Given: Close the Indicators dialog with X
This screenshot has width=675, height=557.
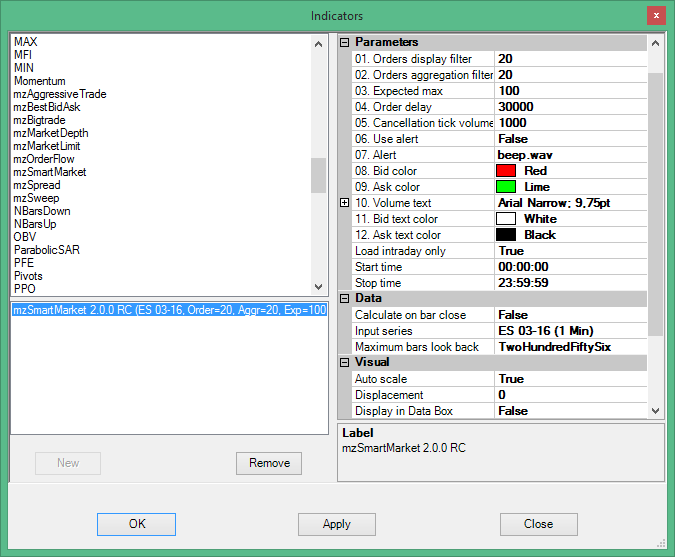Looking at the screenshot, I should [656, 16].
